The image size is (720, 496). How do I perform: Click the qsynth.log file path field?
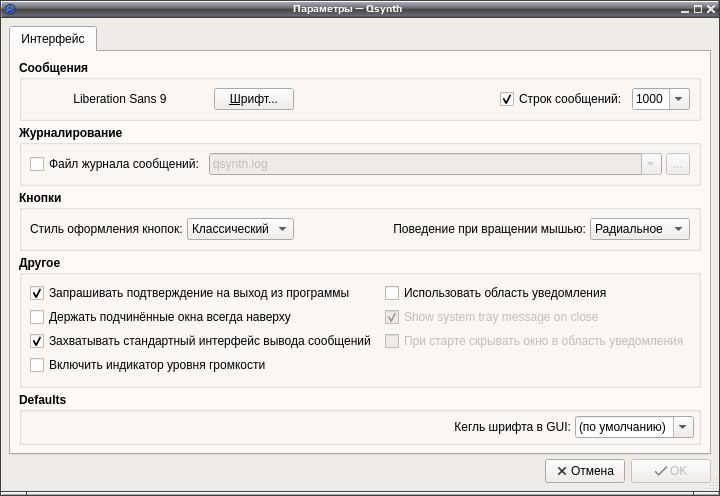click(x=425, y=164)
